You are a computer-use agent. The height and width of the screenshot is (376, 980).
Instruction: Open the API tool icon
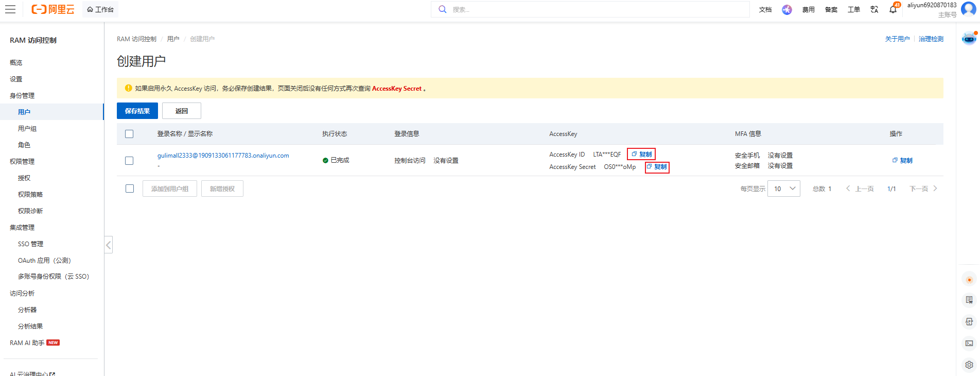coord(969,322)
